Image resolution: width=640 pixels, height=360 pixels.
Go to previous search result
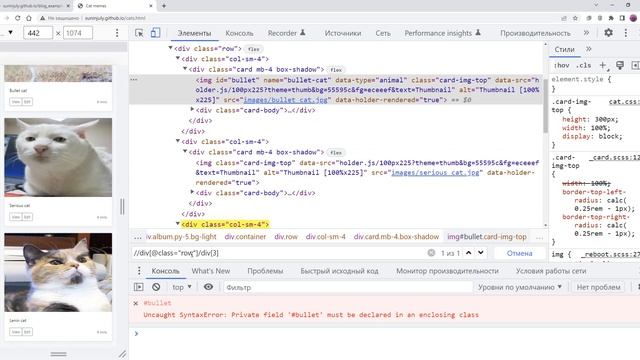tap(469, 253)
